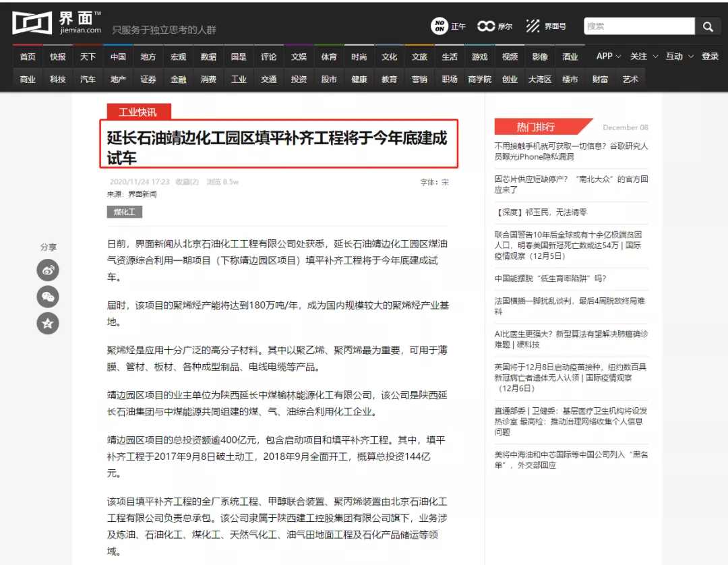Open the 艺术 nav item
The image size is (728, 565).
point(630,80)
